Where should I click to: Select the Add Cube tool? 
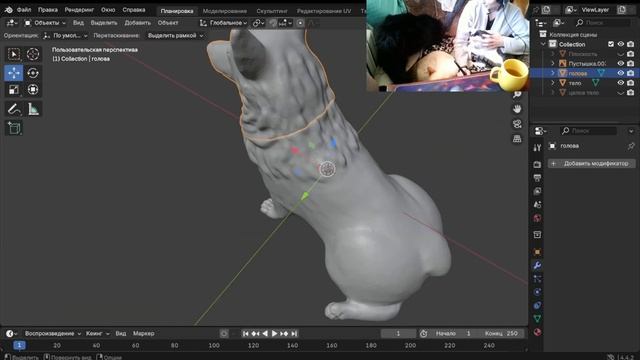tap(14, 128)
